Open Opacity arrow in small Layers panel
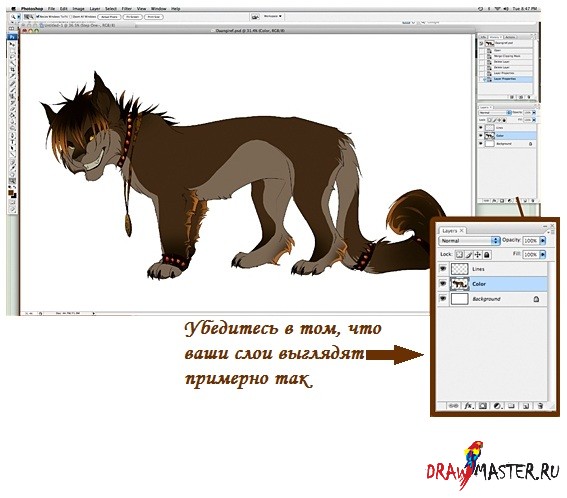567x498 pixels. pos(534,112)
